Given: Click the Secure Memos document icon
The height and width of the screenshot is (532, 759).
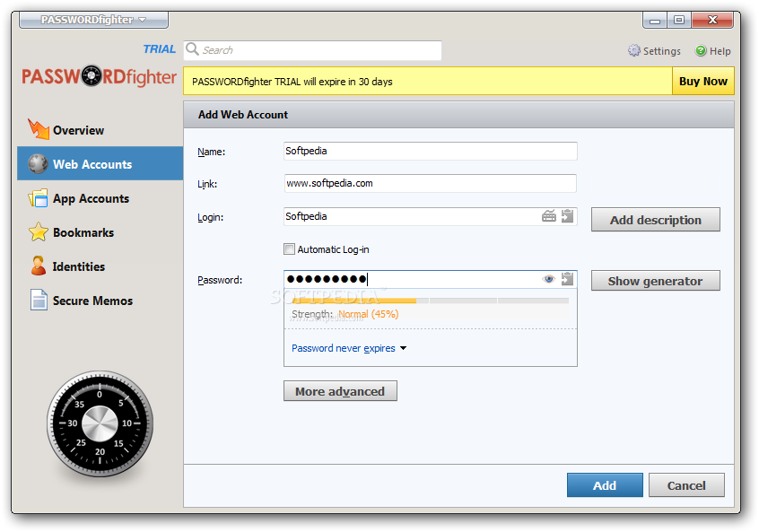Looking at the screenshot, I should click(x=39, y=300).
